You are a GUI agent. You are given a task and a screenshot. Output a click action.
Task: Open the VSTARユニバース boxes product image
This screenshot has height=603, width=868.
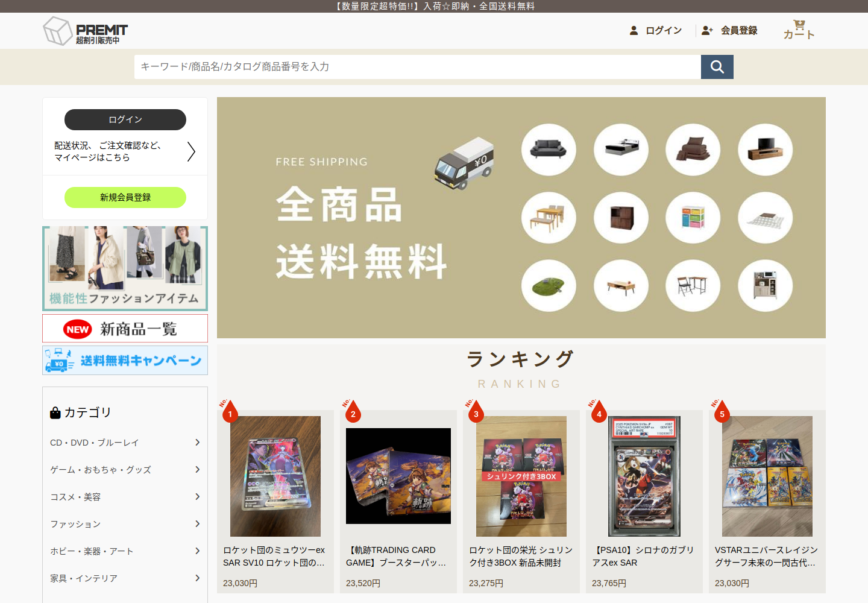coord(767,476)
